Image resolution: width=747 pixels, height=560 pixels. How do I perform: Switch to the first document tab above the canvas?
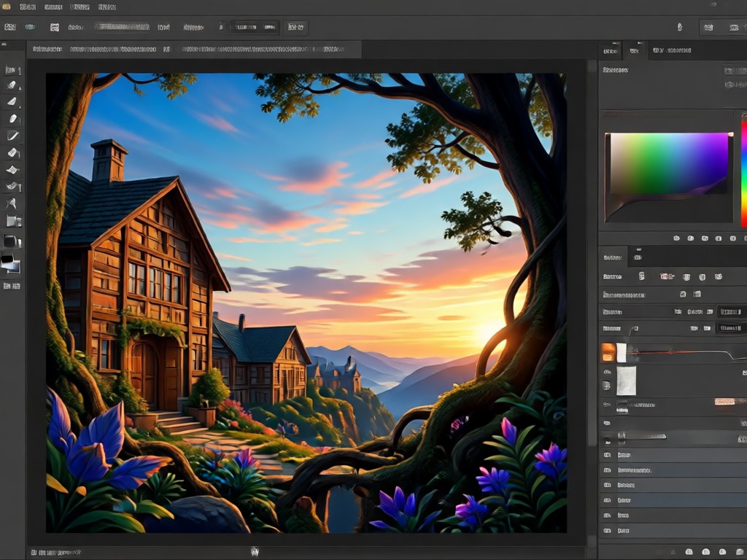tap(47, 49)
